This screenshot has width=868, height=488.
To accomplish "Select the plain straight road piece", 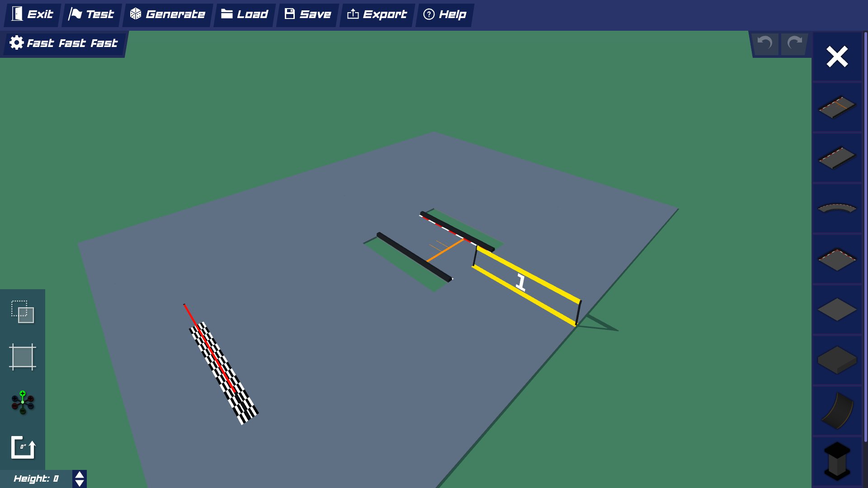I will tap(837, 158).
